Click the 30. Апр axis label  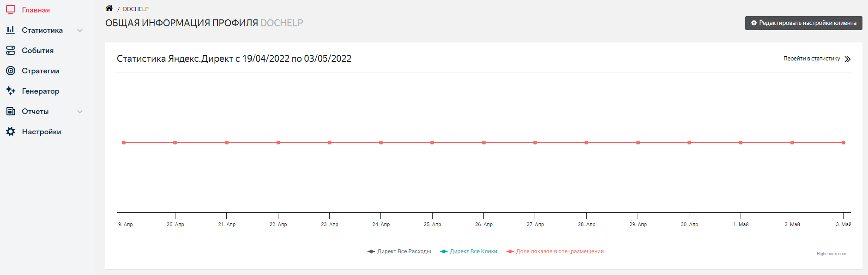click(689, 224)
